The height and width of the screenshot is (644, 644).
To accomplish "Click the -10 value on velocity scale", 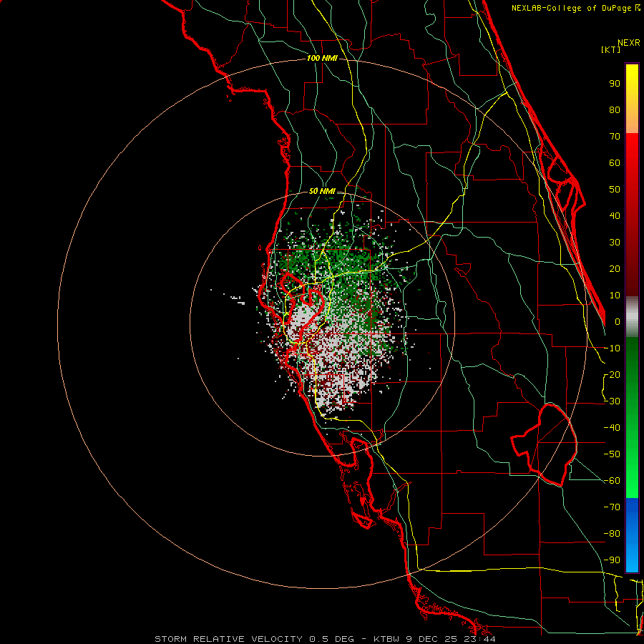I will click(612, 348).
